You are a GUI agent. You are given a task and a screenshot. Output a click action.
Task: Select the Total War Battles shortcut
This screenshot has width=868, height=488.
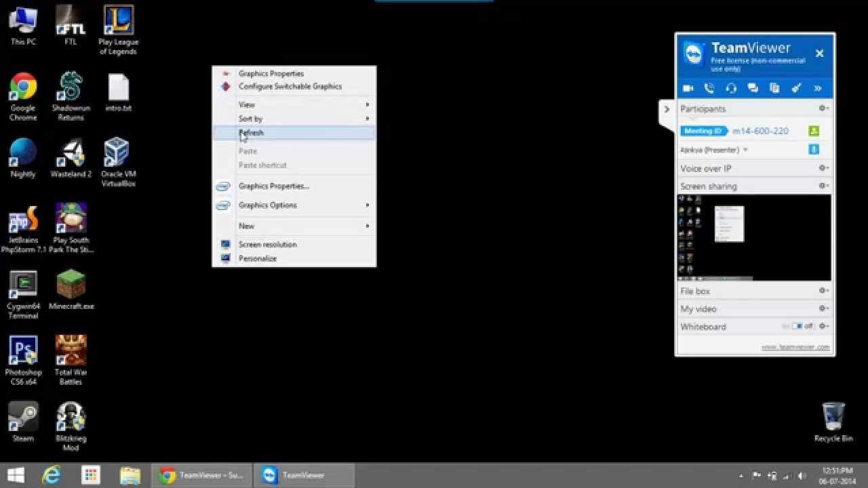[71, 361]
